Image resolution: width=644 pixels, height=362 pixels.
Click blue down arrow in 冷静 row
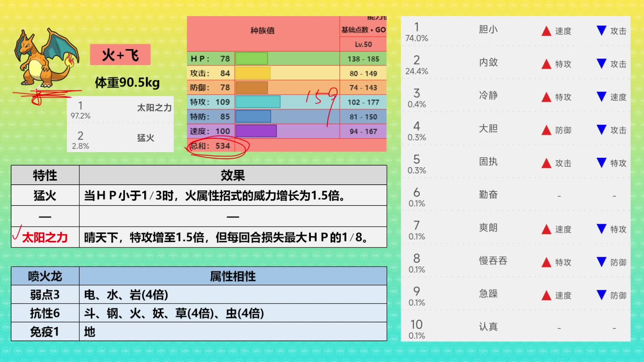pyautogui.click(x=601, y=97)
